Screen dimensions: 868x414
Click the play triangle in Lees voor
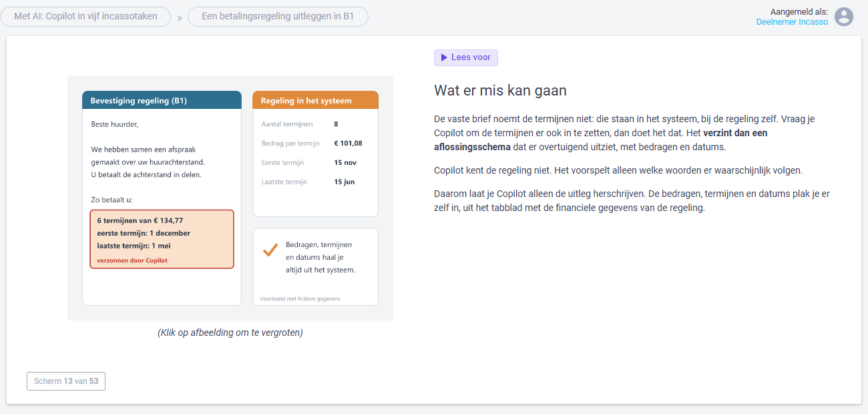click(x=444, y=57)
